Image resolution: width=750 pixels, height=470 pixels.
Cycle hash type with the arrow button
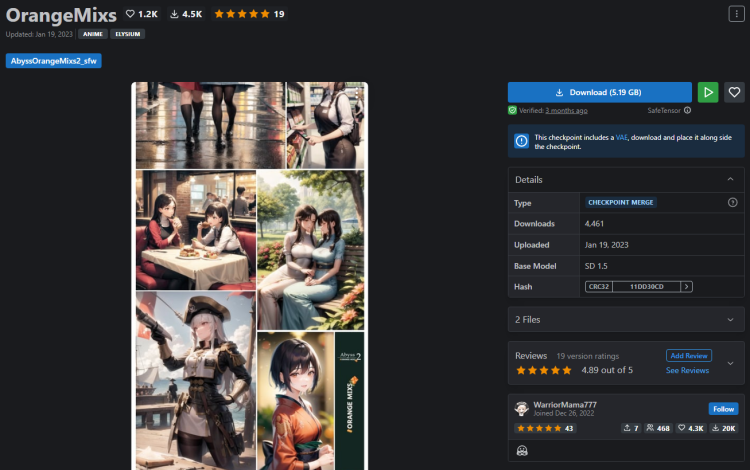point(686,286)
